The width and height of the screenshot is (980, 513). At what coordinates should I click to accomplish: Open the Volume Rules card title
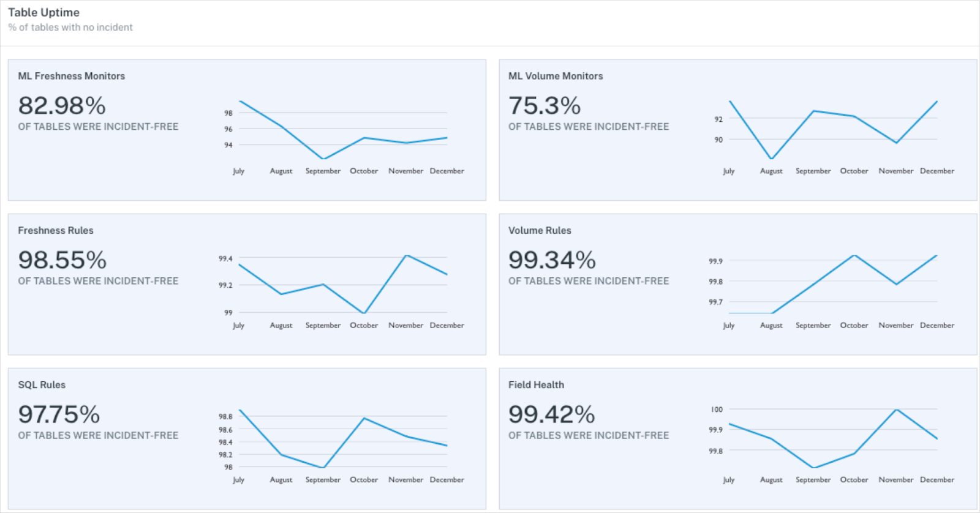click(540, 230)
